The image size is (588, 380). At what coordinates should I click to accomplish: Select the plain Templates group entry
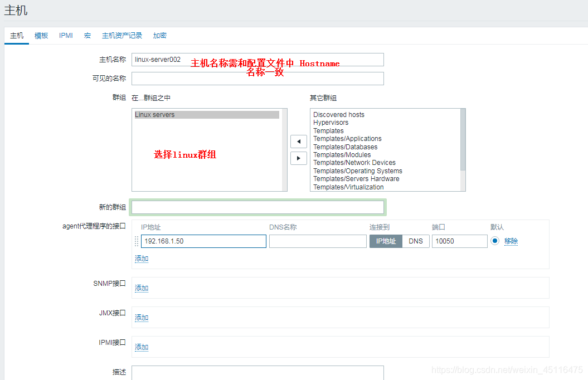point(328,131)
